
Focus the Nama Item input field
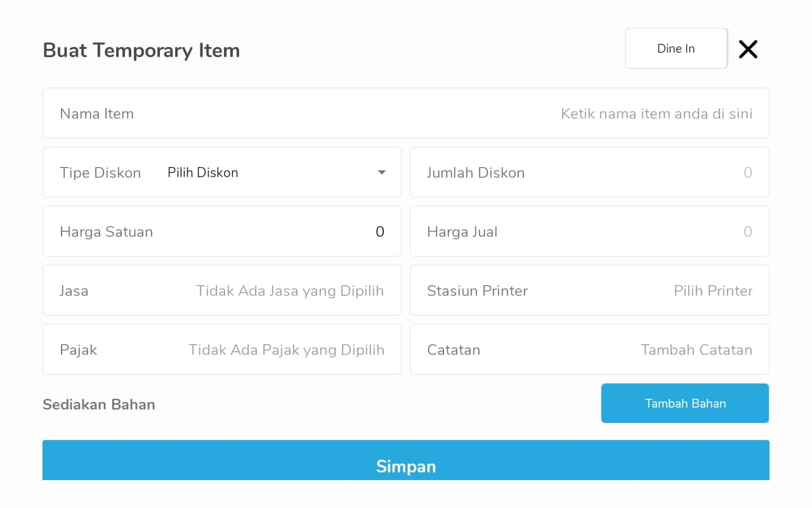point(406,113)
